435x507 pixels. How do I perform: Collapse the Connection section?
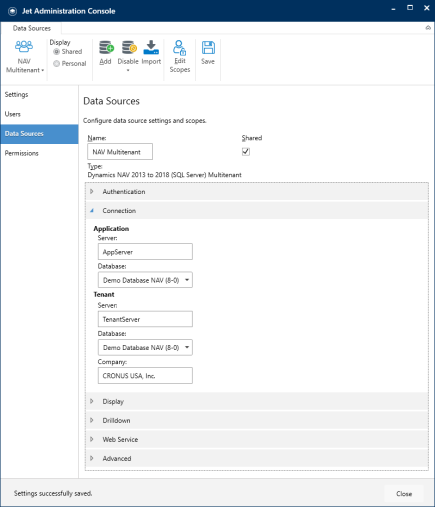[92, 211]
